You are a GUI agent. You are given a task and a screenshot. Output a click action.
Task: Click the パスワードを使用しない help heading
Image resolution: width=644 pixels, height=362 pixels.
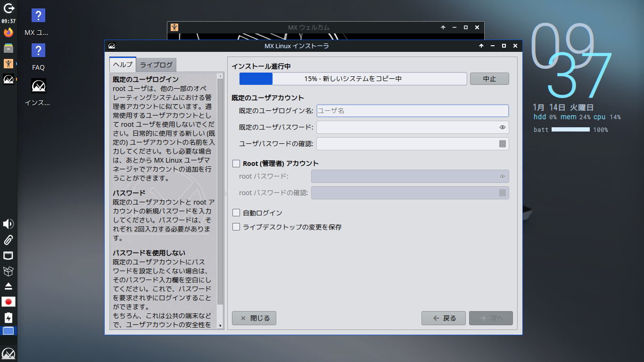(149, 253)
